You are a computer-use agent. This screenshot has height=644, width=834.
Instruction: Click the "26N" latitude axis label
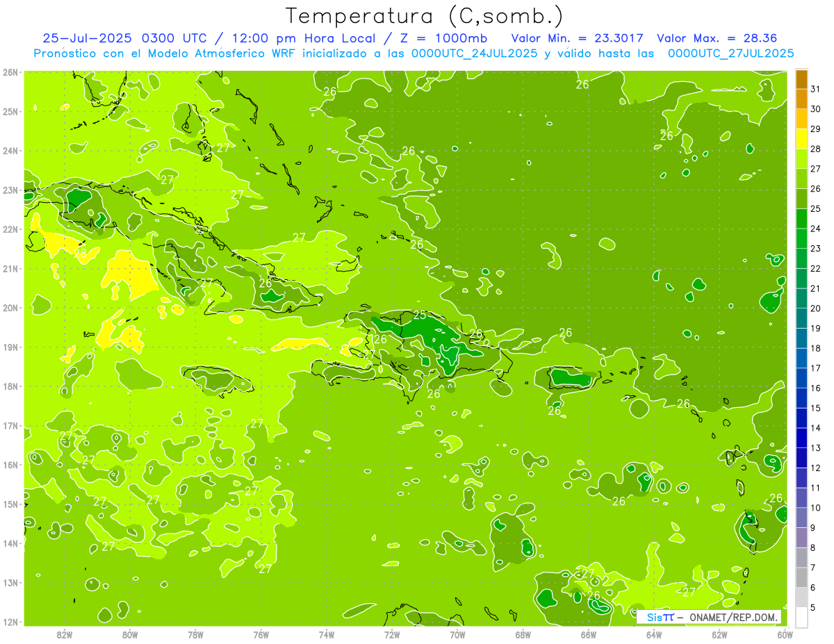[x=10, y=72]
